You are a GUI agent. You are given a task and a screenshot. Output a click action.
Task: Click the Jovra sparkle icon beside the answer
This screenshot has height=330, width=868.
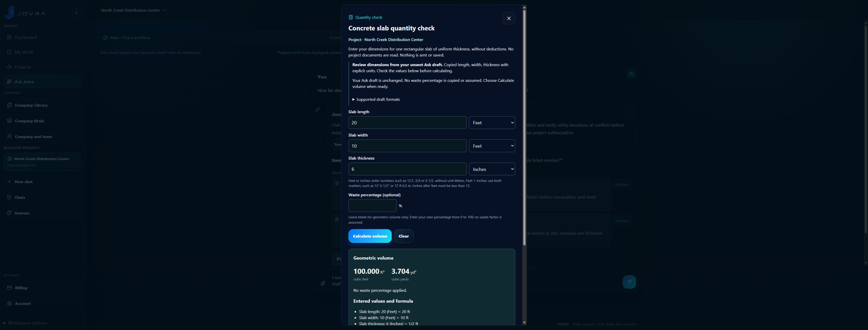tap(317, 109)
